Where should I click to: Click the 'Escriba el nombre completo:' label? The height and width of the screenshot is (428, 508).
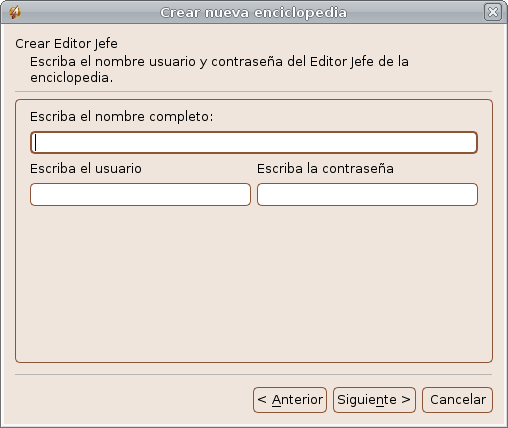pyautogui.click(x=122, y=117)
